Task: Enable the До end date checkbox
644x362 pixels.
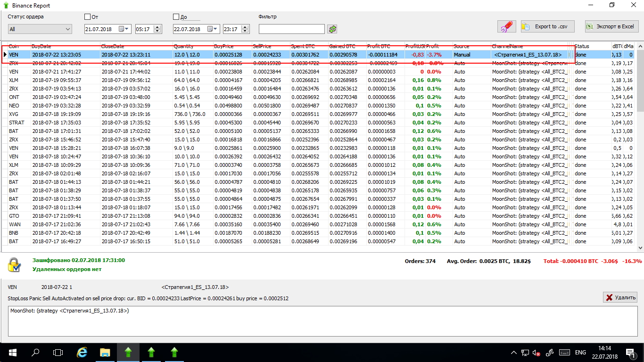Action: point(176,17)
